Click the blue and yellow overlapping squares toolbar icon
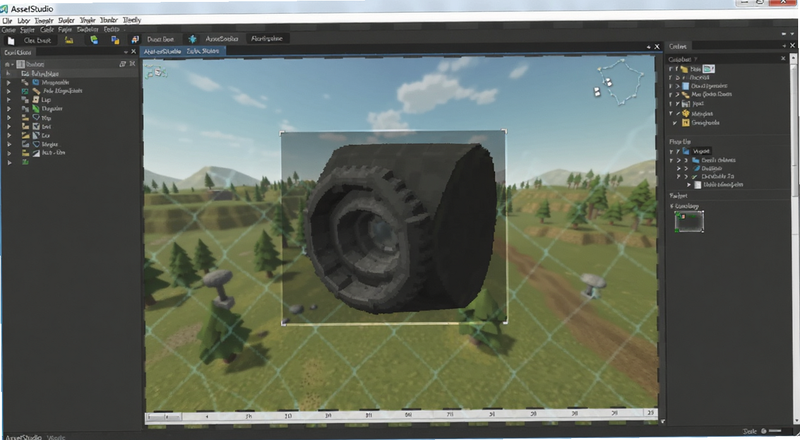Image resolution: width=800 pixels, height=440 pixels. click(x=115, y=40)
